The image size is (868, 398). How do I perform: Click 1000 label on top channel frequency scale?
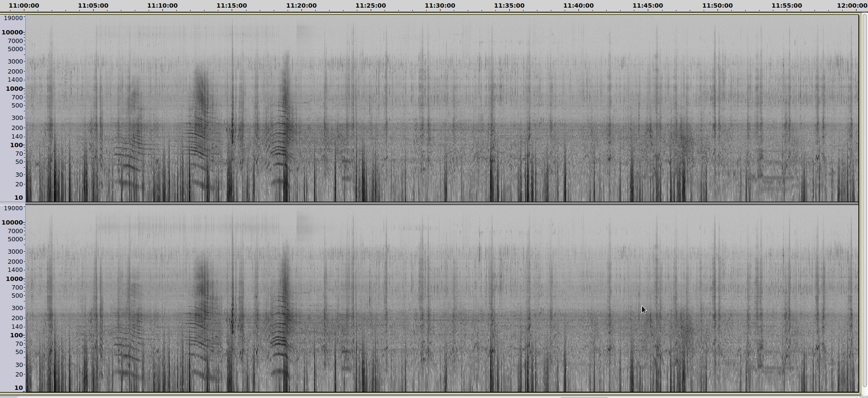pos(14,89)
